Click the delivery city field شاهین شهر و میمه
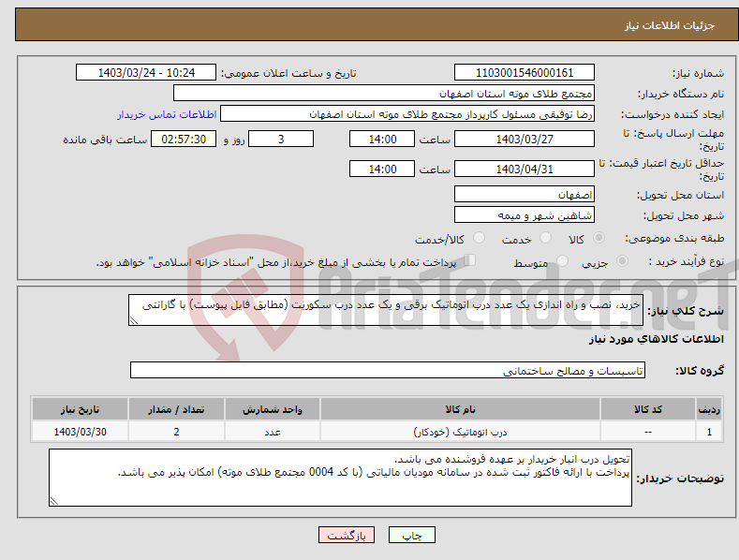The height and width of the screenshot is (560, 739). (525, 215)
